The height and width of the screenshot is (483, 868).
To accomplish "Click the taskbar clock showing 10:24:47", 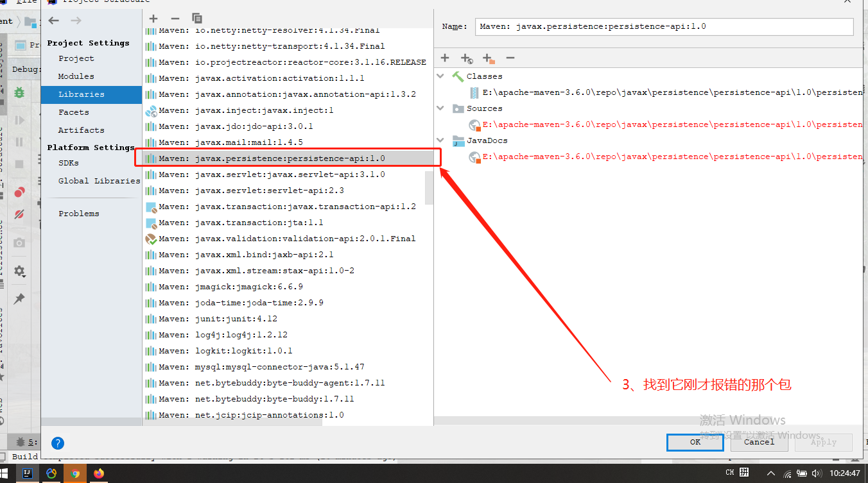I will (x=844, y=473).
